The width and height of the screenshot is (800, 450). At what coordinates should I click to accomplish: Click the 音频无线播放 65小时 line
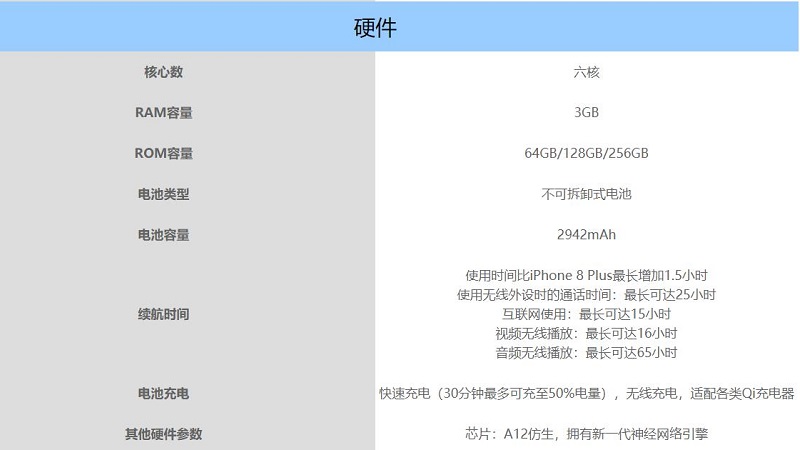pos(586,353)
